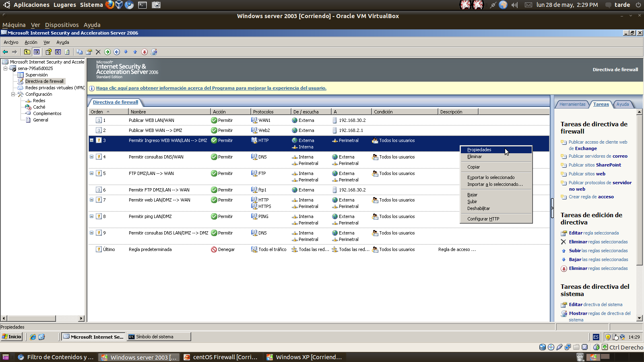Click the black X delete toolbar icon
The height and width of the screenshot is (362, 644).
click(x=98, y=52)
